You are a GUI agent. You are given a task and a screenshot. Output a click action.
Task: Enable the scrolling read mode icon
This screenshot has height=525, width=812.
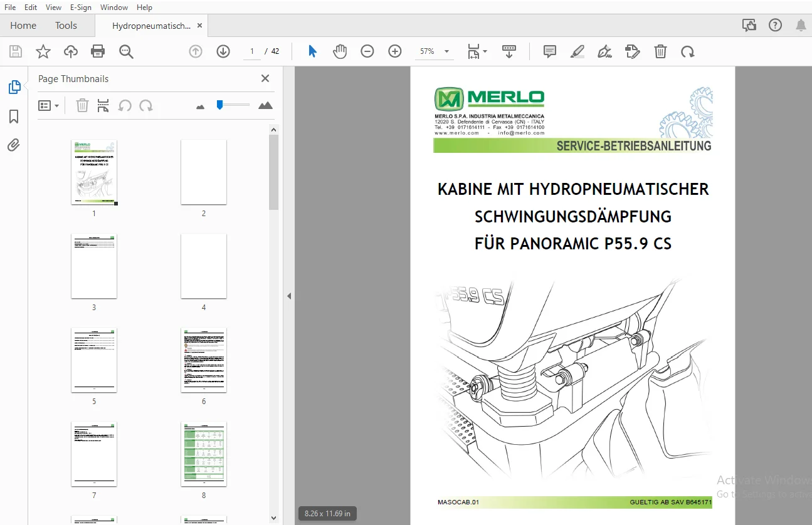(509, 51)
